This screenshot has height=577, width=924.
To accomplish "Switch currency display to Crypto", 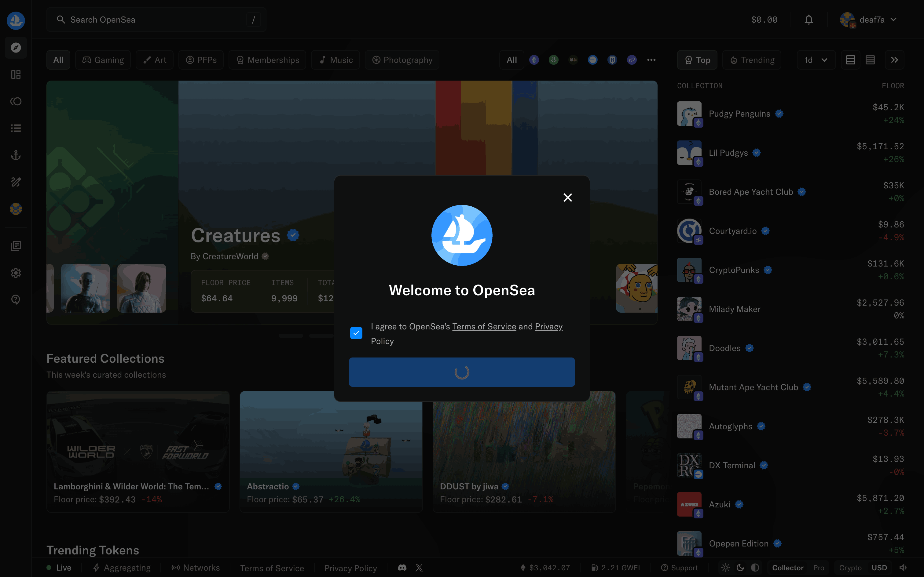I will point(850,568).
